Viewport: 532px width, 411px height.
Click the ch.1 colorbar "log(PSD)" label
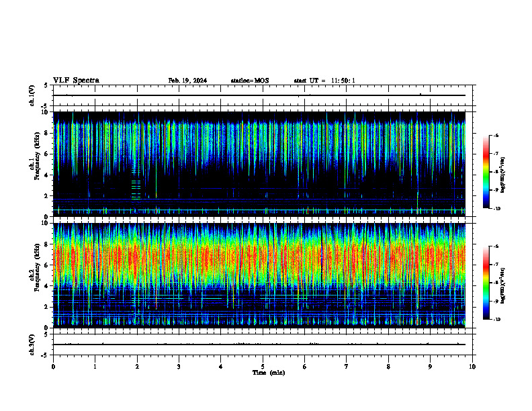coord(503,175)
